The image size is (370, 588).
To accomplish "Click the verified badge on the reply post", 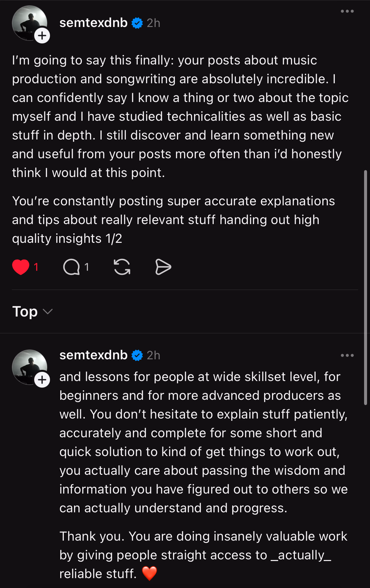I will [x=136, y=355].
